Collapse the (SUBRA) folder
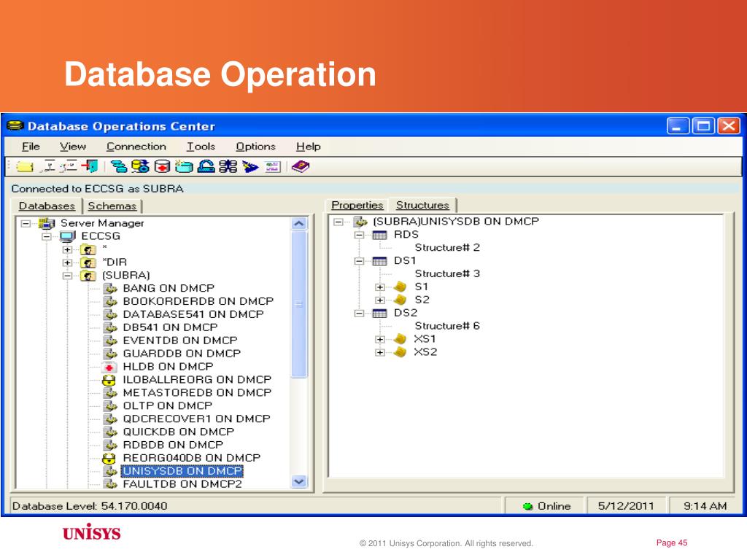Viewport: 747px width, 560px height. click(67, 275)
